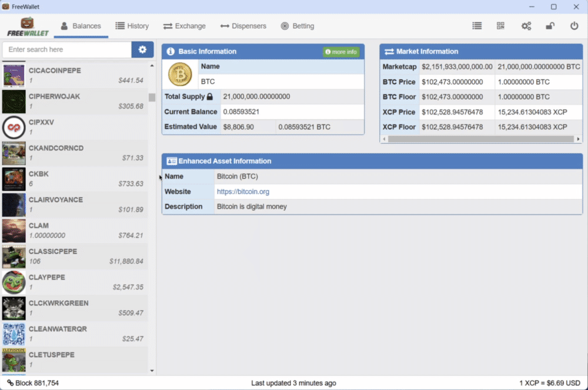Click the 'Bitcoin (BTC)' name cell
This screenshot has height=390, width=588.
point(238,176)
